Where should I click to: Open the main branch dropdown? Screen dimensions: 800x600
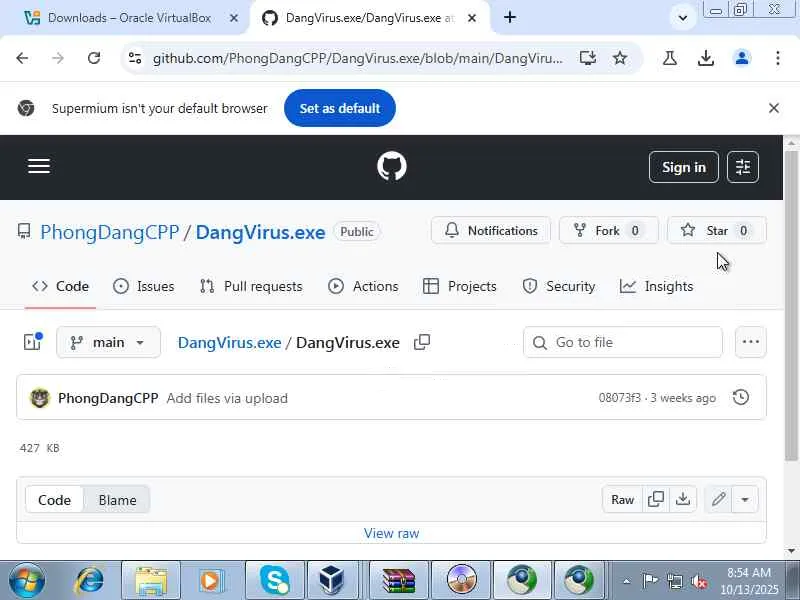point(108,342)
